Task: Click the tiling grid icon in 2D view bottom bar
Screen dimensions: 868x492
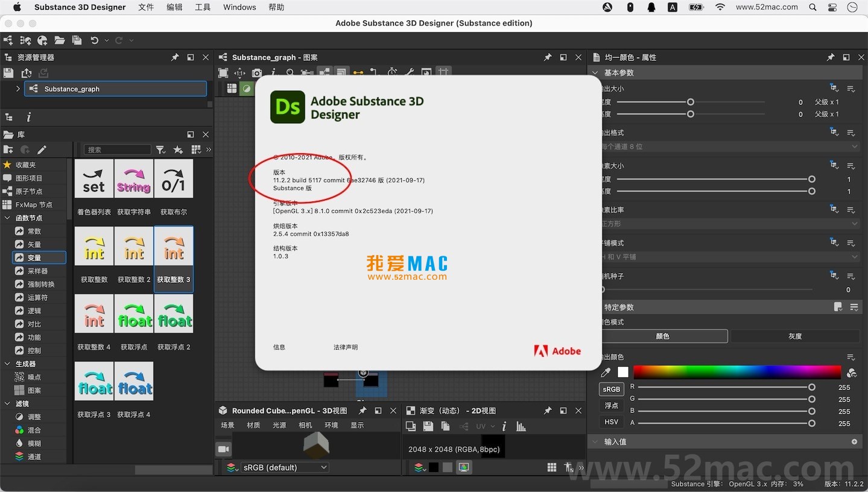Action: 551,467
